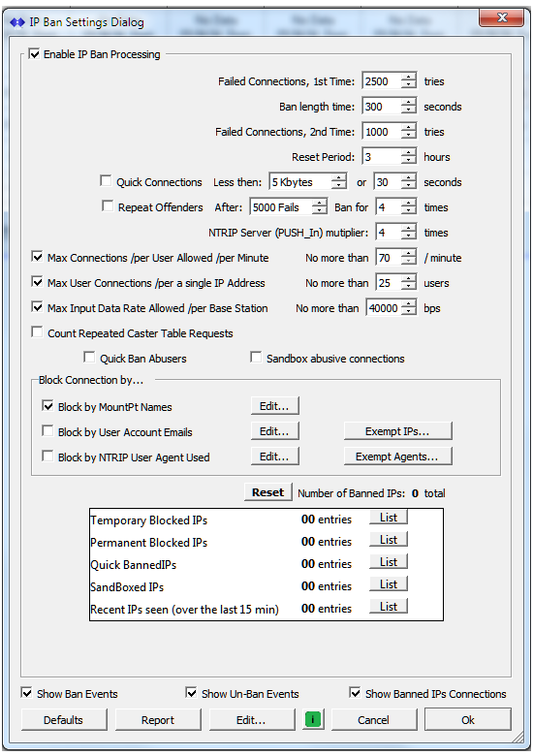Image resolution: width=533 pixels, height=756 pixels.
Task: Click the 300 seconds input field
Action: point(382,106)
